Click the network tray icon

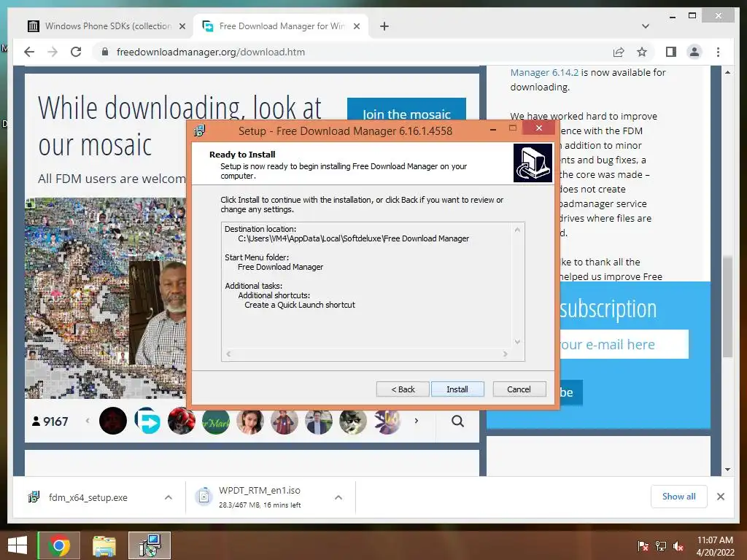point(661,546)
